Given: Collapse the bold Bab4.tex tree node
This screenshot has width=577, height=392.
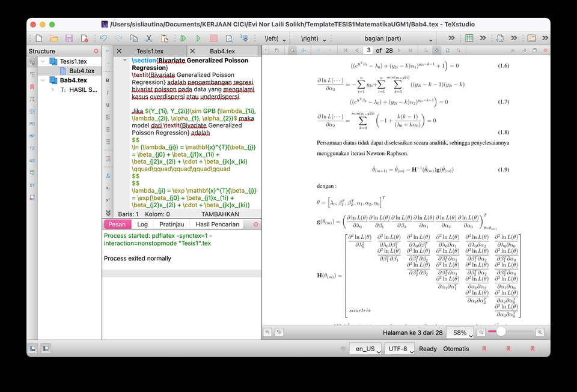Looking at the screenshot, I should tap(43, 80).
